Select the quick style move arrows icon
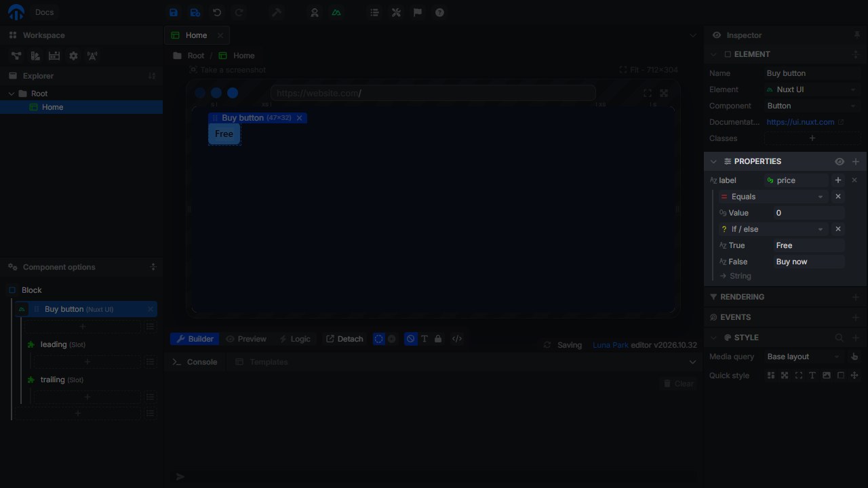868x488 pixels. click(854, 375)
